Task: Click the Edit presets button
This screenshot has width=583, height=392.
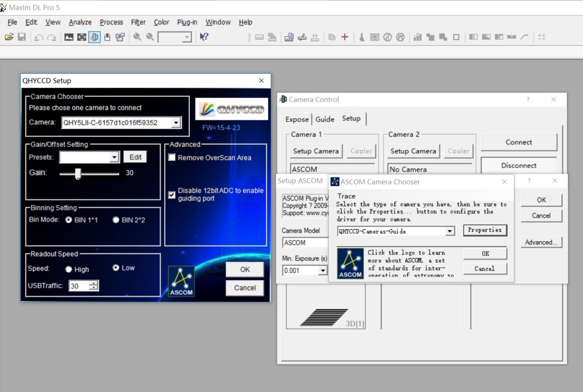Action: pyautogui.click(x=135, y=157)
